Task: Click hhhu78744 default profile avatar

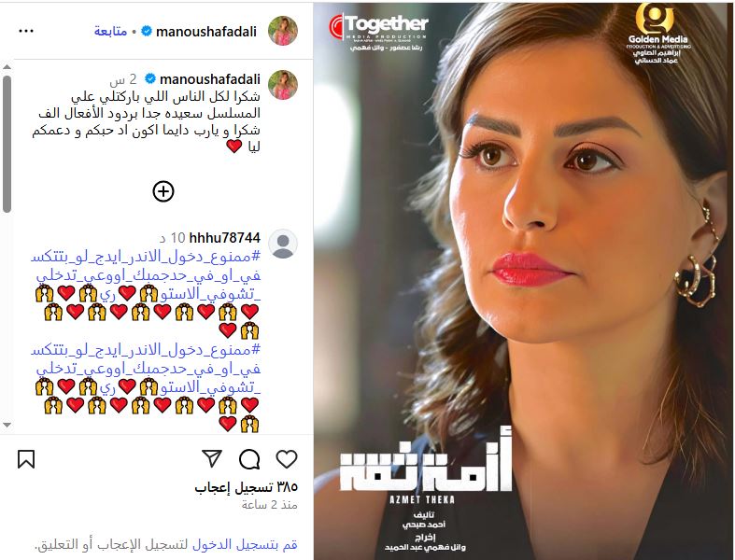Action: [283, 244]
